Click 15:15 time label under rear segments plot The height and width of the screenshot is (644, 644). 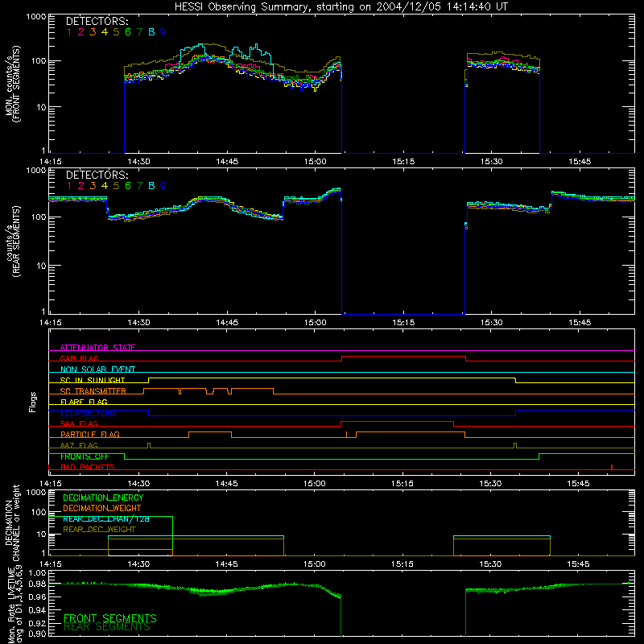403,323
